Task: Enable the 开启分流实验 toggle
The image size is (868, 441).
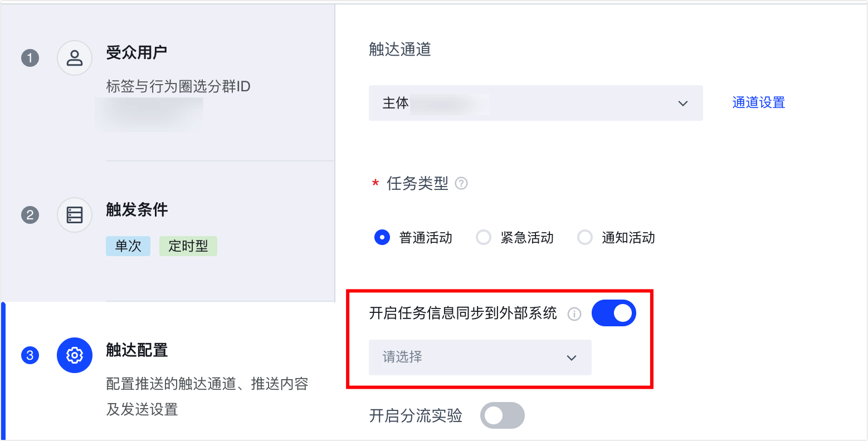Action: 503,415
